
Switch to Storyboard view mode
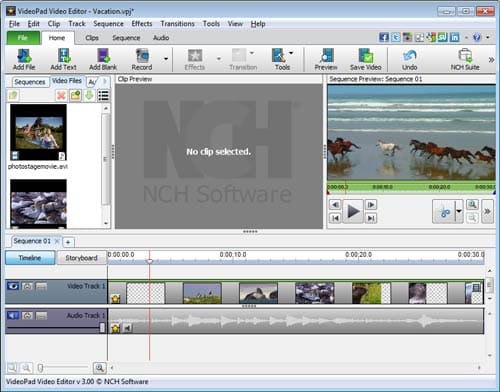click(81, 258)
